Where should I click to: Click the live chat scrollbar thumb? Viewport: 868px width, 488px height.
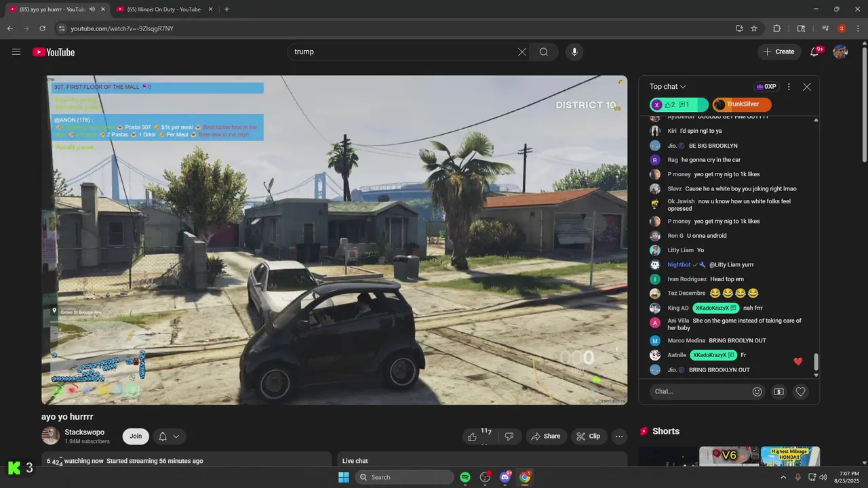[816, 362]
